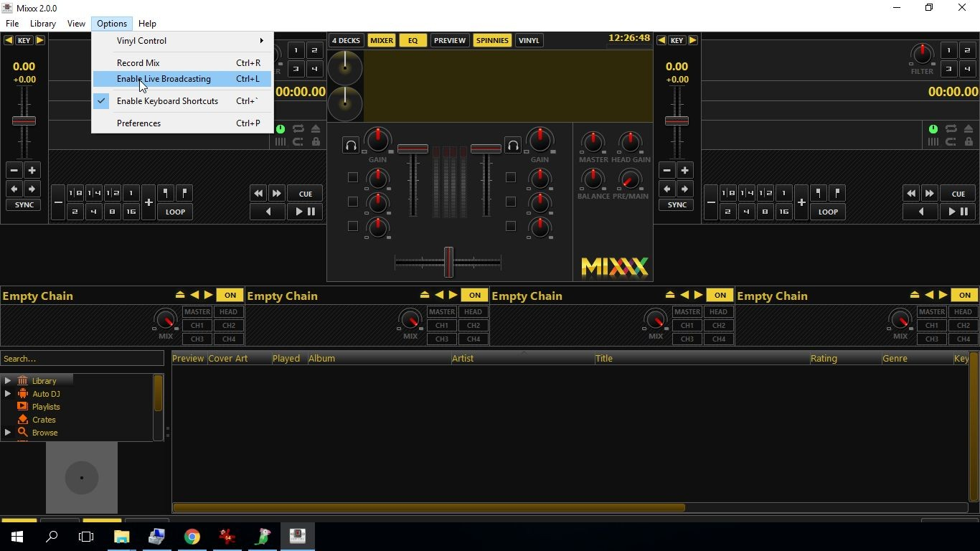Click Deck 2 hotcue 1 button
The height and width of the screenshot is (551, 980).
pos(948,50)
